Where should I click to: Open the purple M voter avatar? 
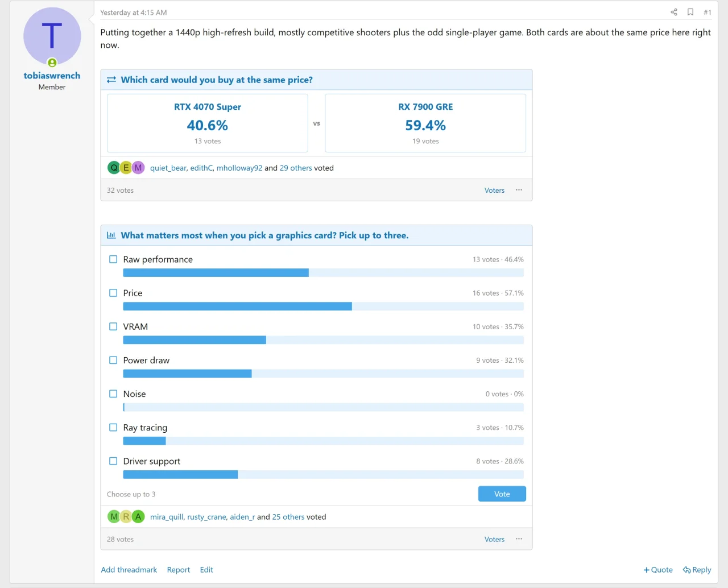(138, 168)
